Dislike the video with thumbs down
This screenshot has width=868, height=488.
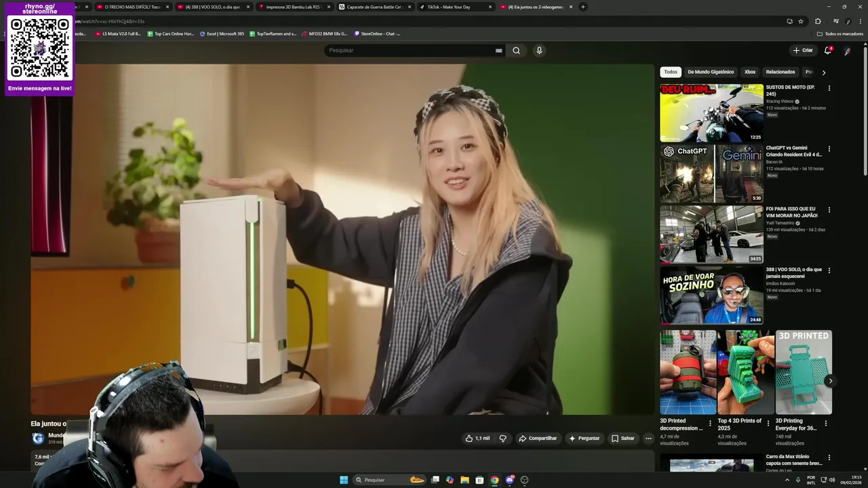click(502, 439)
